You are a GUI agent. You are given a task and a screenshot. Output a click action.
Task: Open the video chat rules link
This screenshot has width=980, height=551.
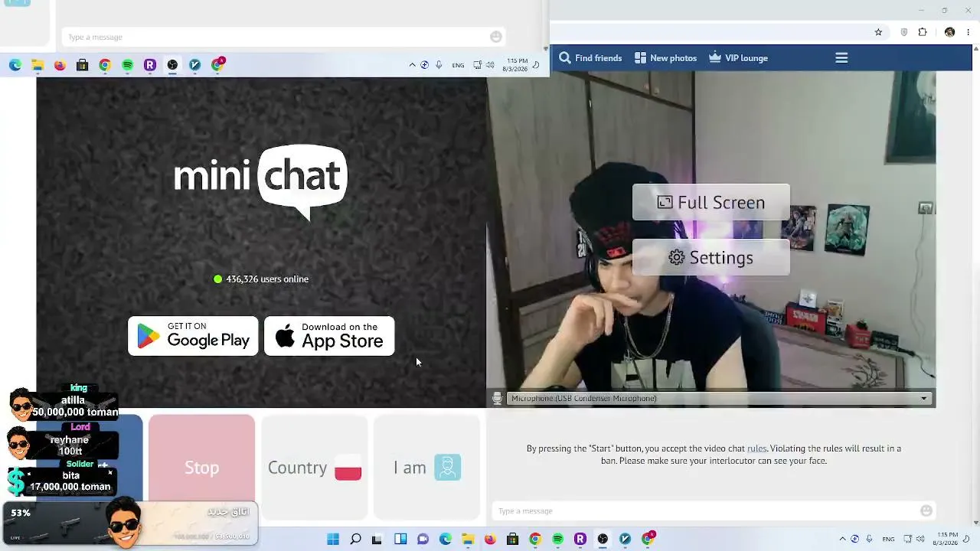[756, 448]
